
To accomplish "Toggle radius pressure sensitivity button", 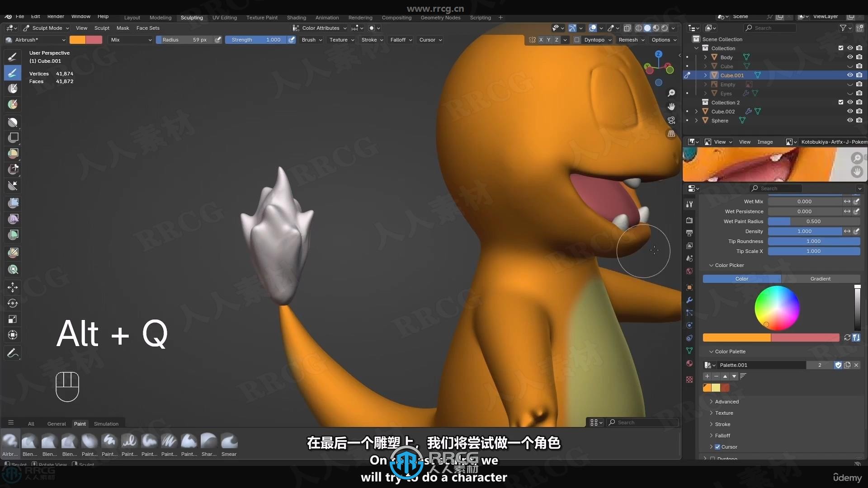I will (218, 40).
